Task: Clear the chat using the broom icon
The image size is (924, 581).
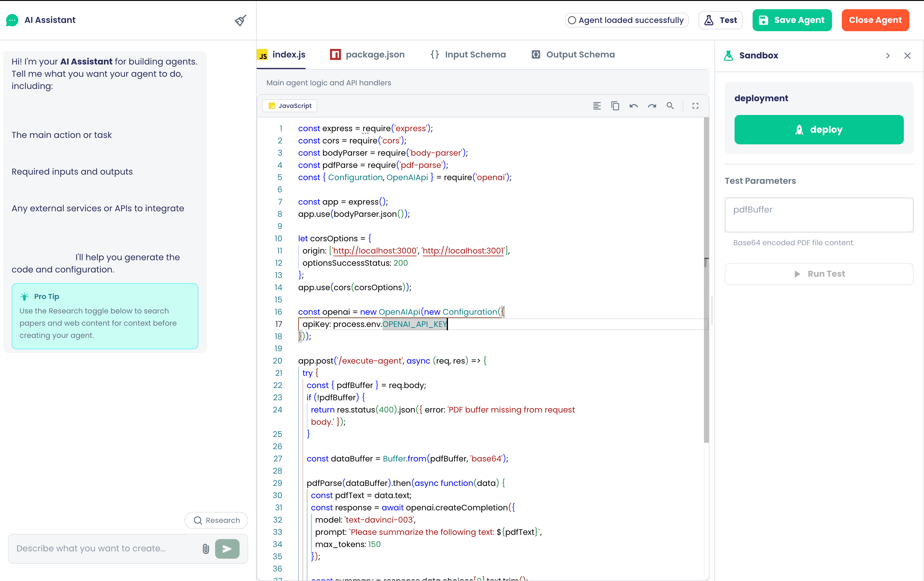Action: [x=240, y=20]
